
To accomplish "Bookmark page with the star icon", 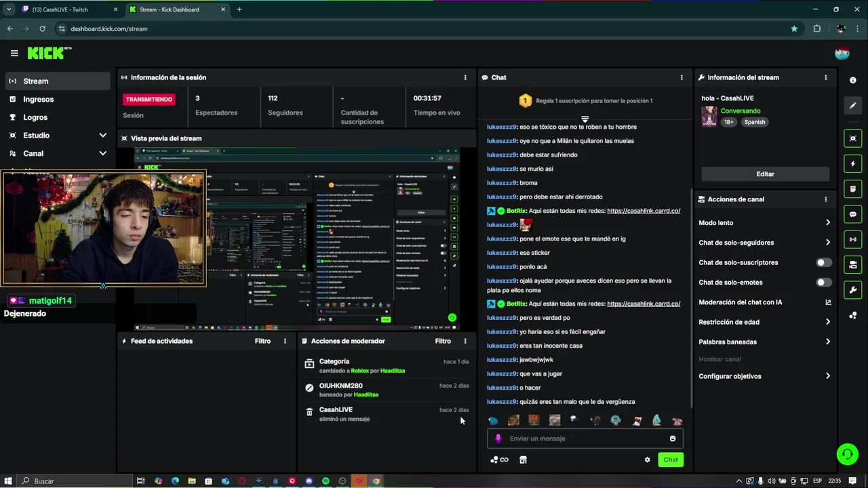I will 794,28.
